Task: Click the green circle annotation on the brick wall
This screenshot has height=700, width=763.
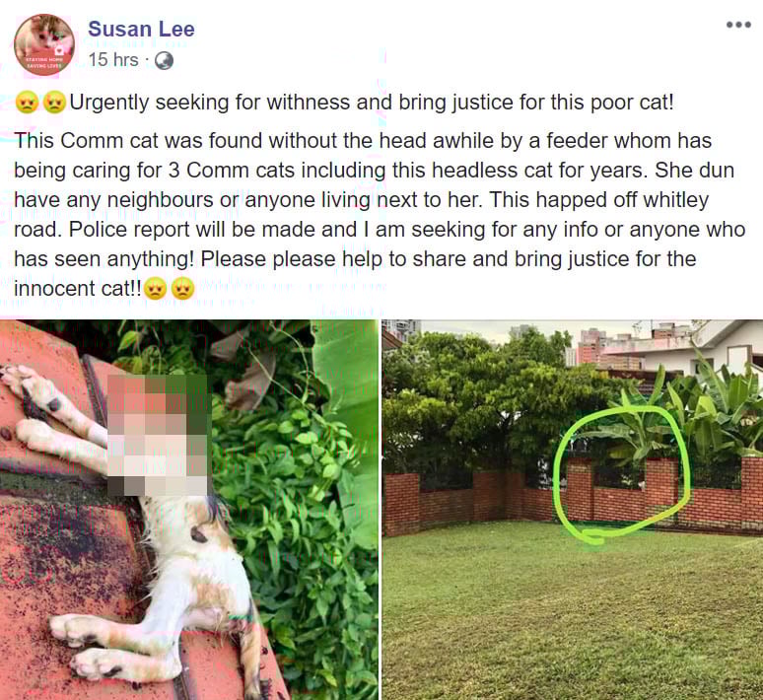Action: click(622, 475)
